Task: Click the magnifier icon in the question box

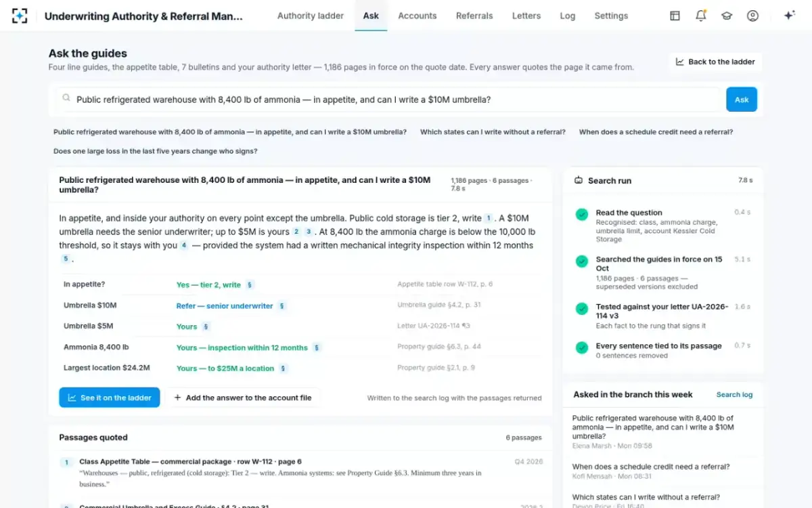Action: pos(66,99)
